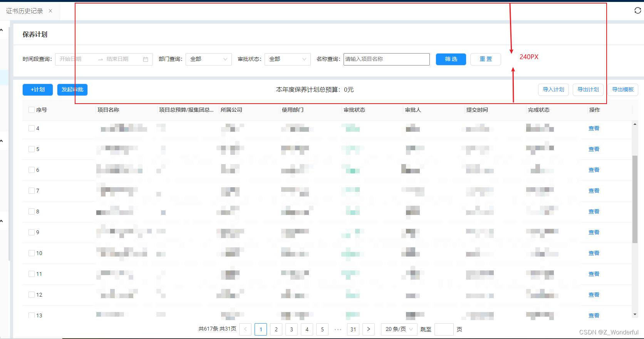Screen dimensions: 644x339
Task: Click table scrollbar up arrow
Action: (x=635, y=124)
